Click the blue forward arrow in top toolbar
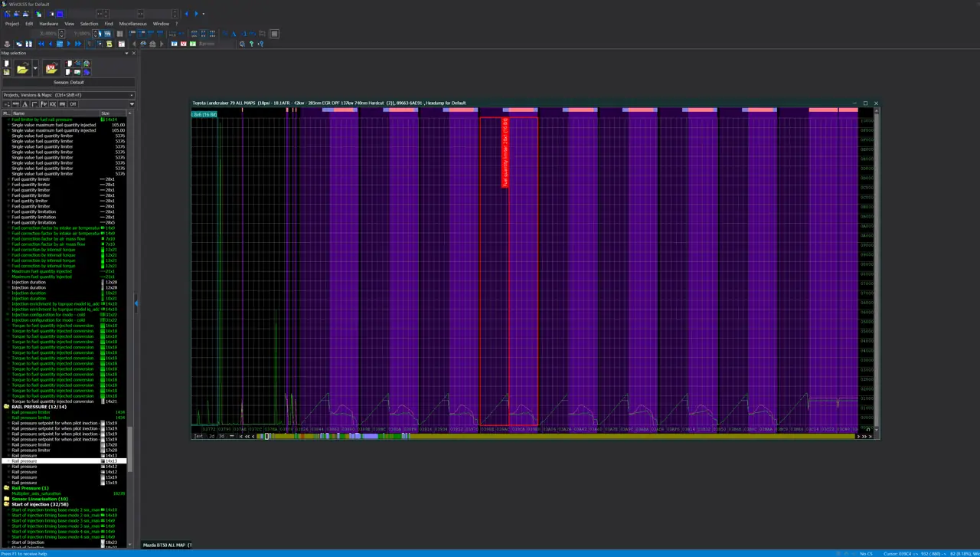 (x=196, y=14)
